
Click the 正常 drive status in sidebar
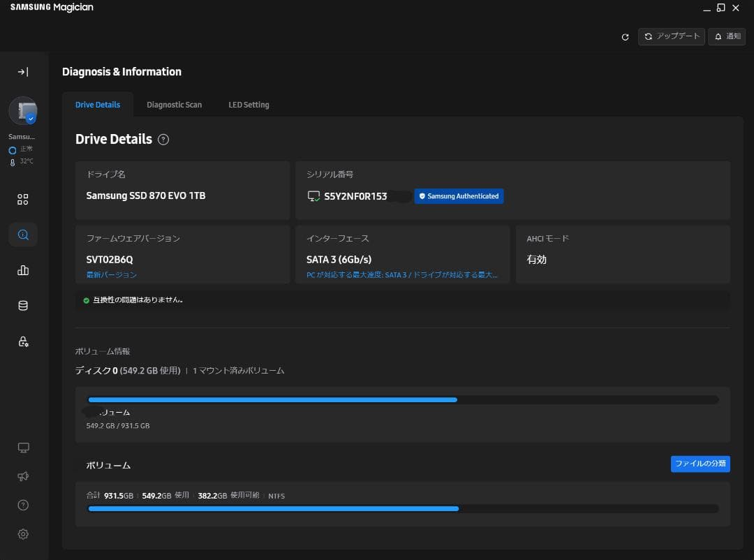coord(27,149)
